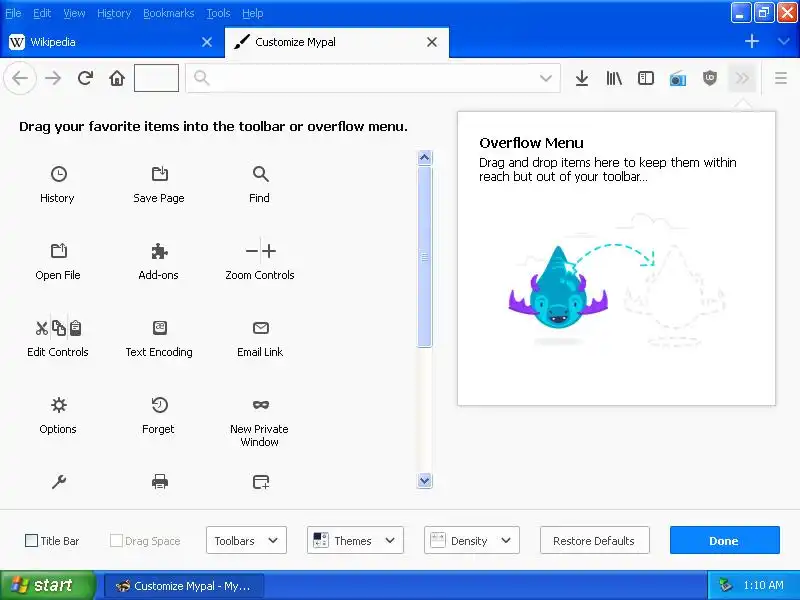Open a new tab with plus button
This screenshot has width=800, height=600.
pos(752,41)
